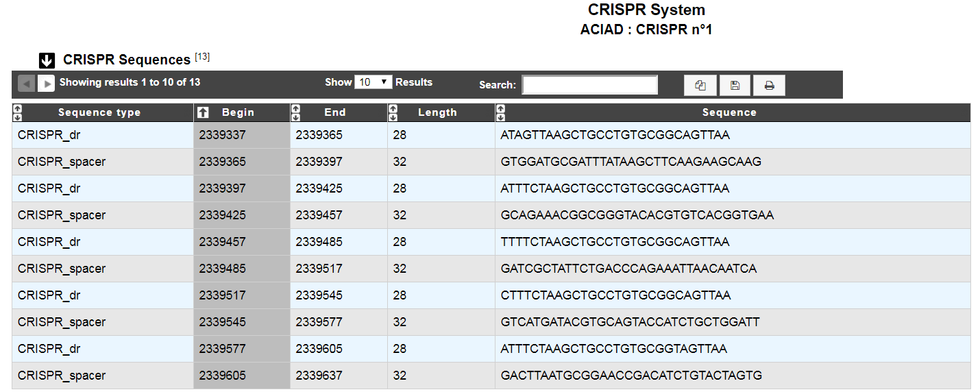Viewport: 980px width, 392px height.
Task: Click End value 2339577
Action: (x=319, y=322)
